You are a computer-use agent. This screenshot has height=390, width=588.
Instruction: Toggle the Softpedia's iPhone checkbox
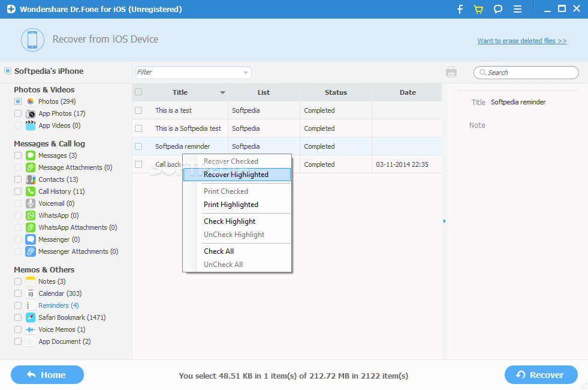pos(8,71)
